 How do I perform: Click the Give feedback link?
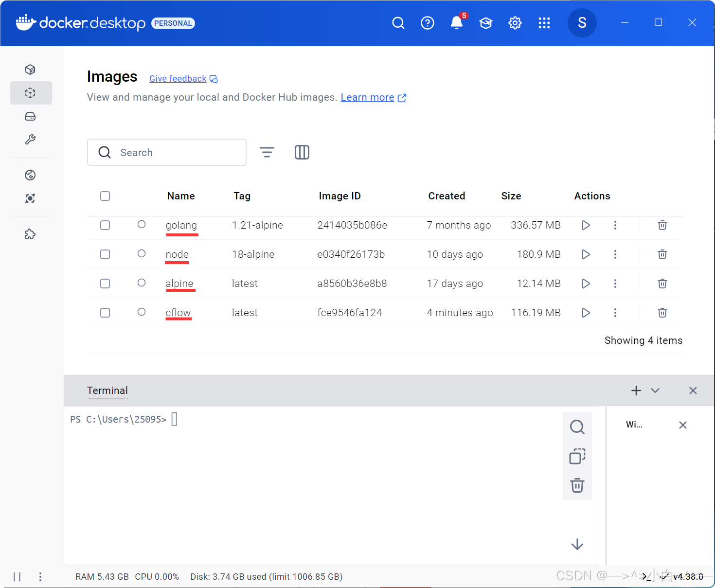point(178,78)
